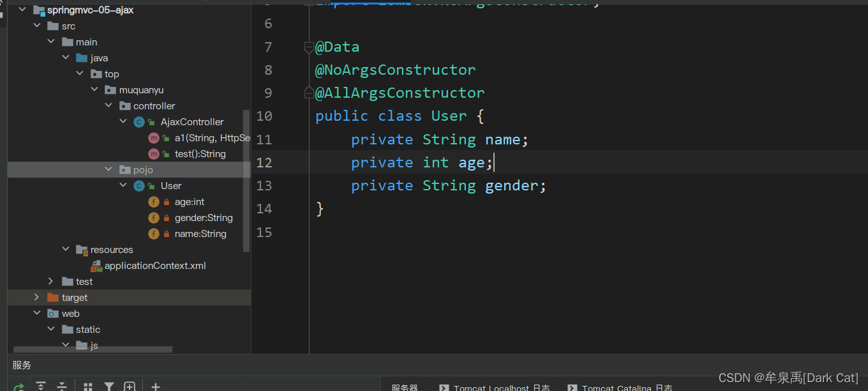Select test():String method in tree
This screenshot has width=868, height=391.
pyautogui.click(x=200, y=154)
